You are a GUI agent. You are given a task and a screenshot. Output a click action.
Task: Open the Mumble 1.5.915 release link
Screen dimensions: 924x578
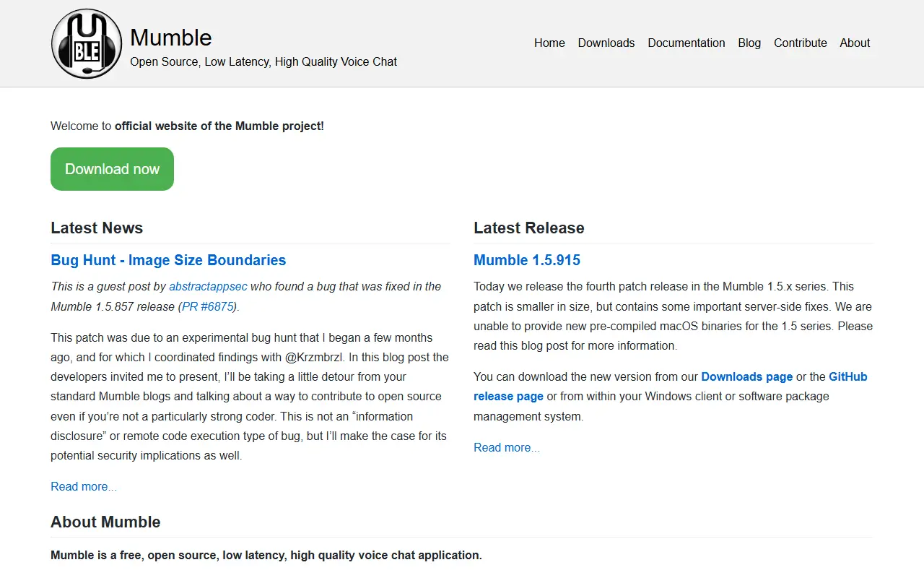(x=527, y=260)
